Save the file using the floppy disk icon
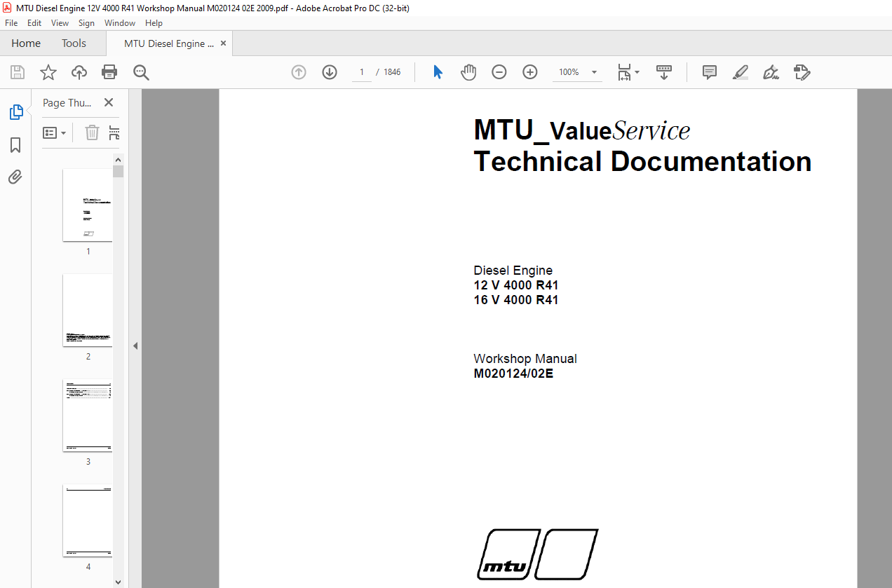This screenshot has height=588, width=892. point(18,72)
